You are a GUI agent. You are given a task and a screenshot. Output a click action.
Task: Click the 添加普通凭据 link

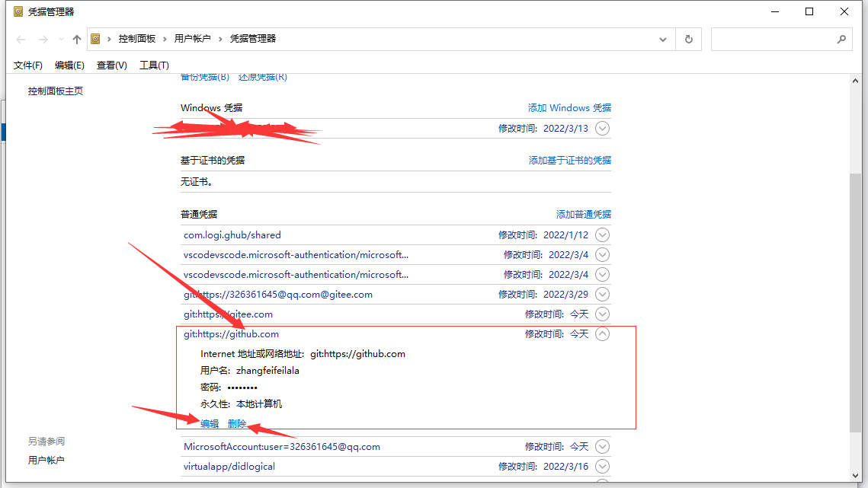coord(584,214)
